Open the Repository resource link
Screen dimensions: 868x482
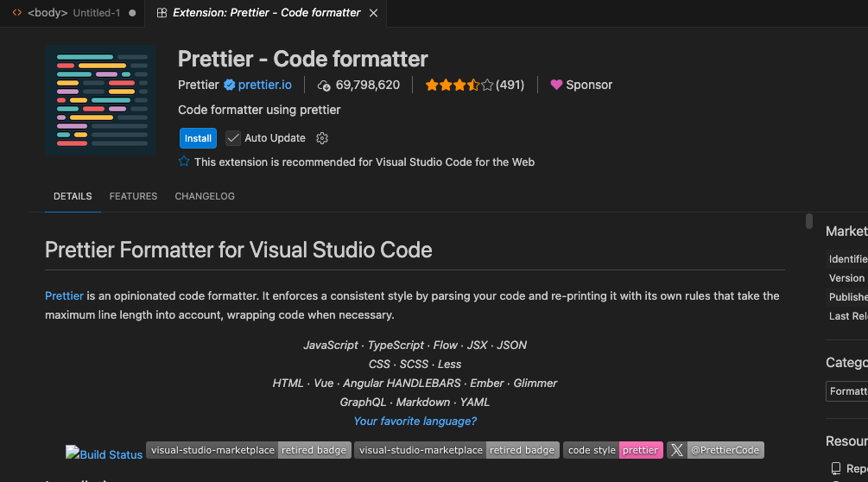pos(850,469)
